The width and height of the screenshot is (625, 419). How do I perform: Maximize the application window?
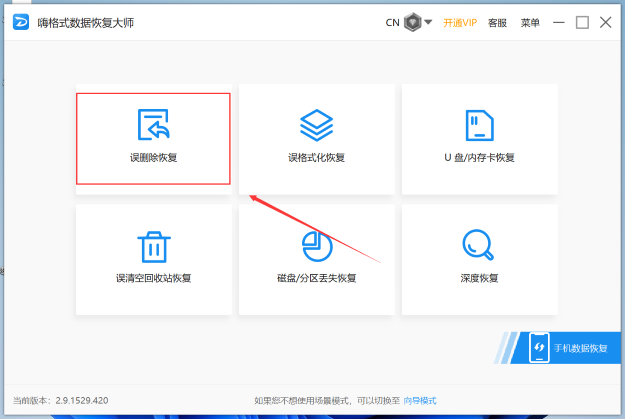(x=582, y=22)
